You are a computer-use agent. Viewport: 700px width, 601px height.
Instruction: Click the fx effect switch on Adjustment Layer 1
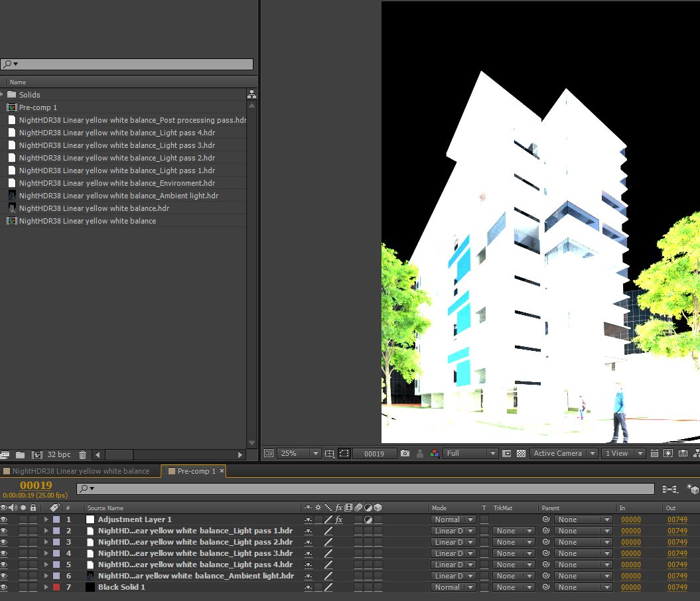[x=339, y=519]
